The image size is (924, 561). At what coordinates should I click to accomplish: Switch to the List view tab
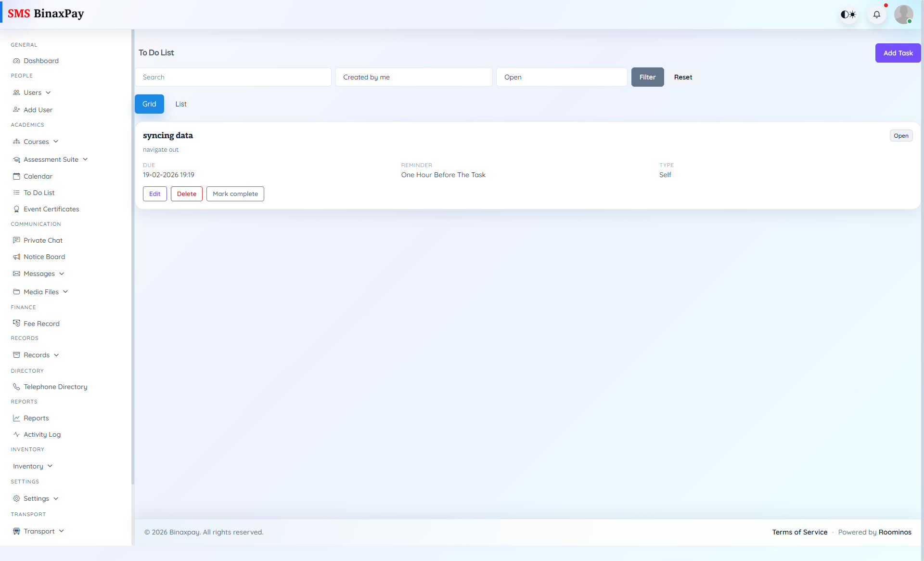pyautogui.click(x=180, y=104)
